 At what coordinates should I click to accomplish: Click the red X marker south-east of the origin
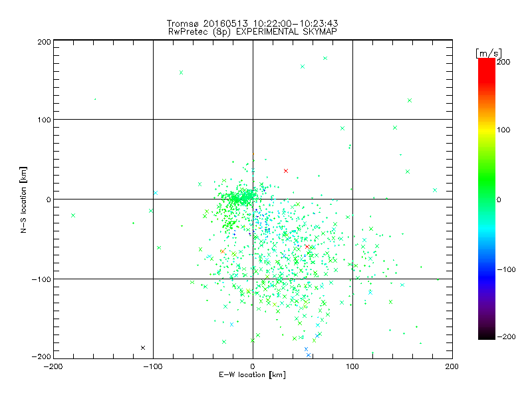point(307,247)
